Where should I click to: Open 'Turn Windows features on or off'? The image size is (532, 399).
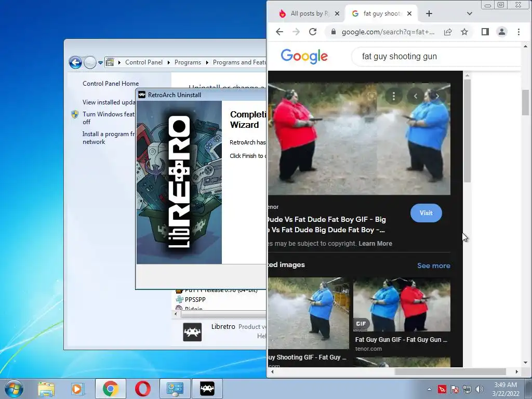108,118
